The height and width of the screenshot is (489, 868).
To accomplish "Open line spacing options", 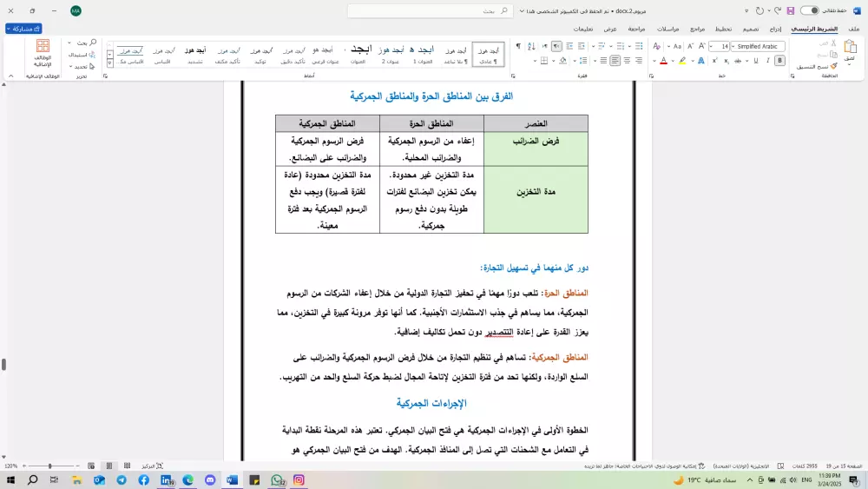I will pyautogui.click(x=583, y=61).
